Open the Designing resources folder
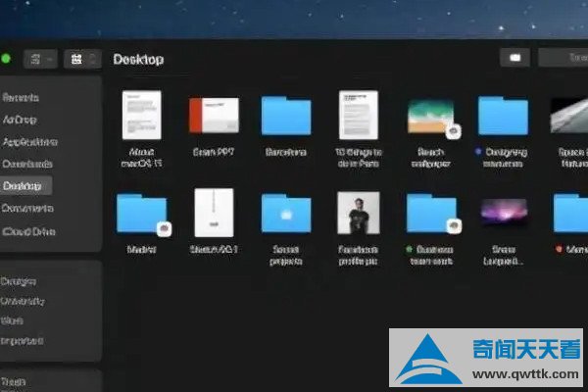This screenshot has width=588, height=392. tap(503, 116)
